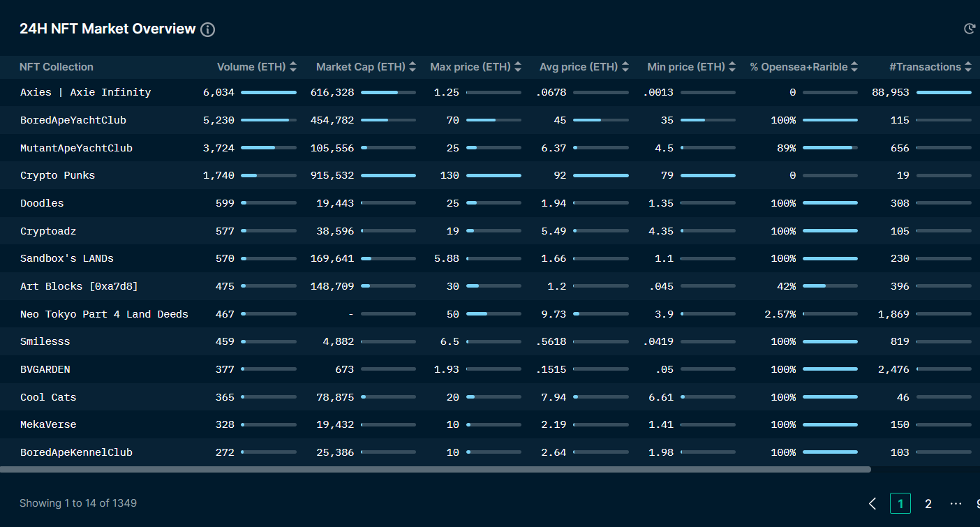Go to previous page with left chevron

(x=873, y=503)
